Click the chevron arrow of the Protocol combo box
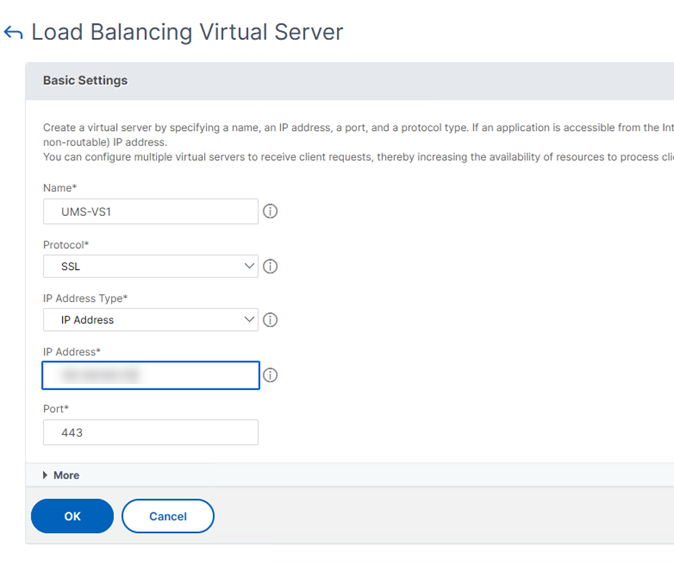 [x=250, y=267]
